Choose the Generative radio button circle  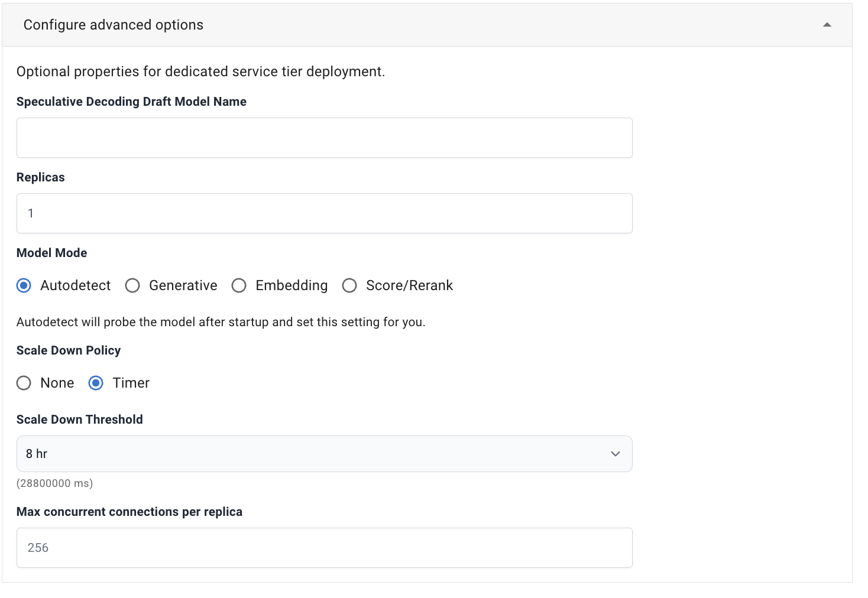click(x=132, y=286)
